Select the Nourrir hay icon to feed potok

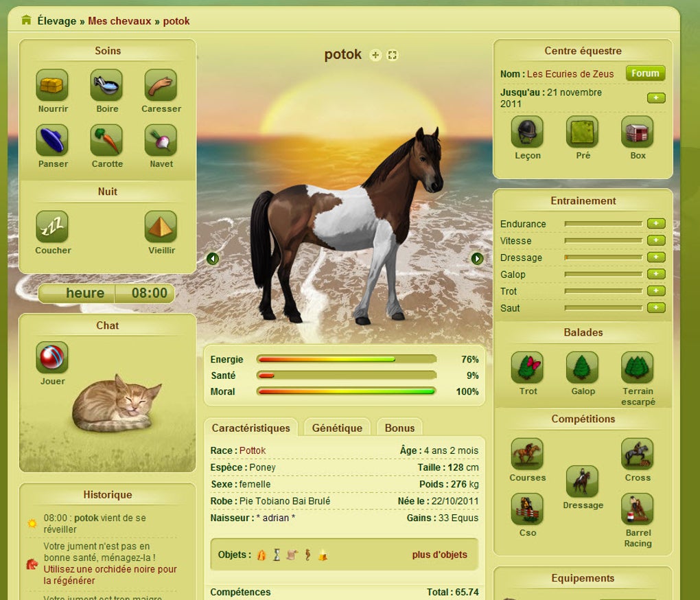click(52, 85)
